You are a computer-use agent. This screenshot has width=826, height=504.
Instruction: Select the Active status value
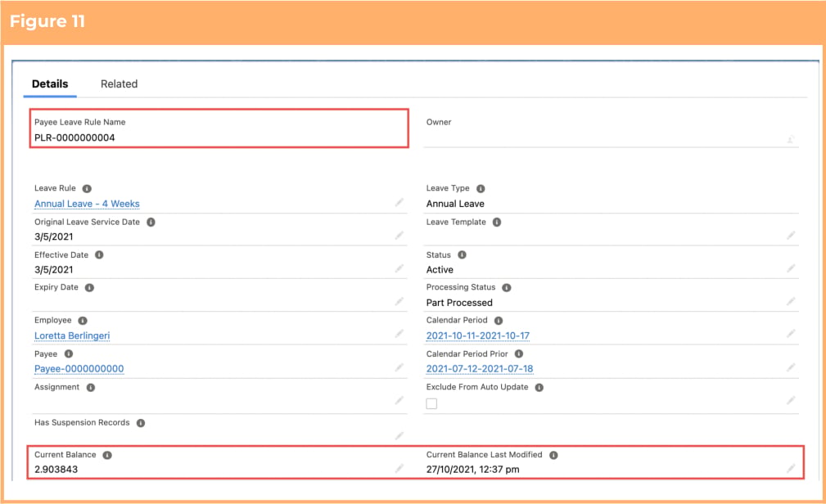coord(440,270)
